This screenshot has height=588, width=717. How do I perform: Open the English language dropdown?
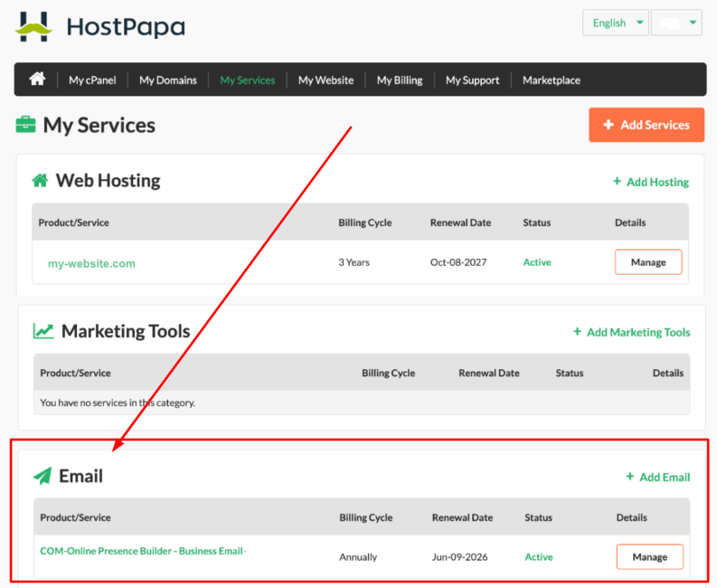[x=616, y=23]
